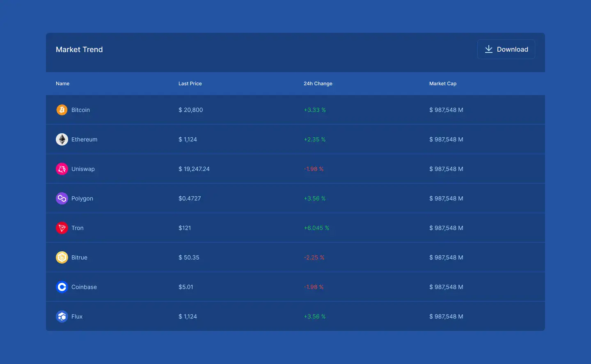Select the Uniswap name text
This screenshot has height=364, width=591.
coord(83,169)
